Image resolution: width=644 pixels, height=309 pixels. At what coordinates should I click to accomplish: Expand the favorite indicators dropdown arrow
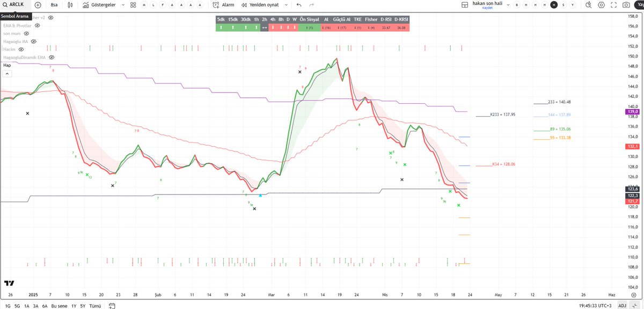(x=124, y=5)
